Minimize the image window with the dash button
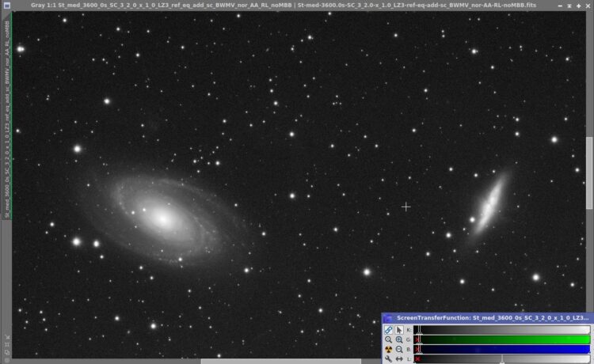Viewport: 594px width, 364px height. tap(560, 6)
